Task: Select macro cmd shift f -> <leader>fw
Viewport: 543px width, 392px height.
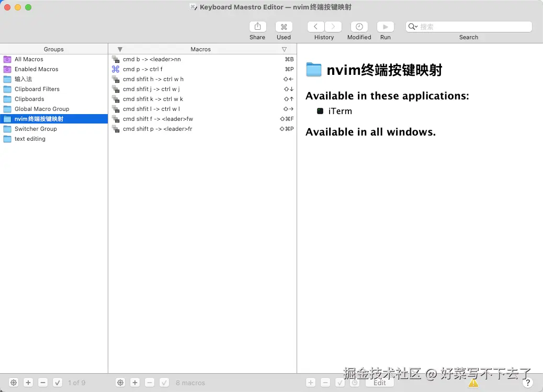Action: click(x=202, y=119)
